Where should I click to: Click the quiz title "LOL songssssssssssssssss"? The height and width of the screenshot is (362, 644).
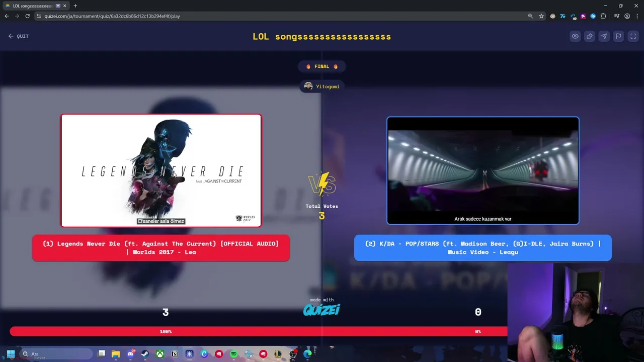[x=322, y=37]
